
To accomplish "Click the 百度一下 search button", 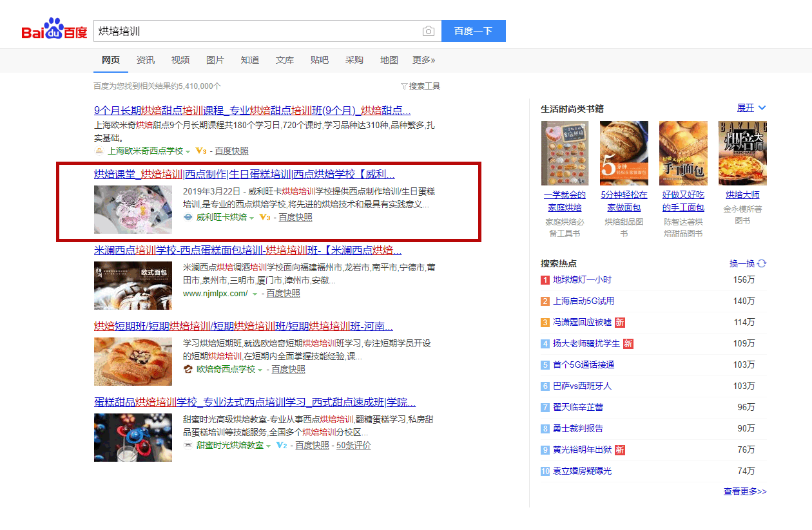I will coord(474,31).
